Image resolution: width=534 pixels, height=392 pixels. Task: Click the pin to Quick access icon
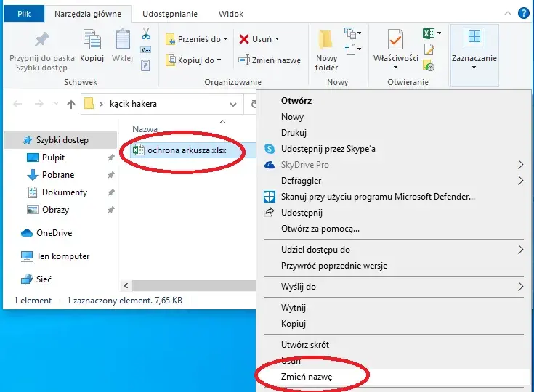tap(42, 39)
